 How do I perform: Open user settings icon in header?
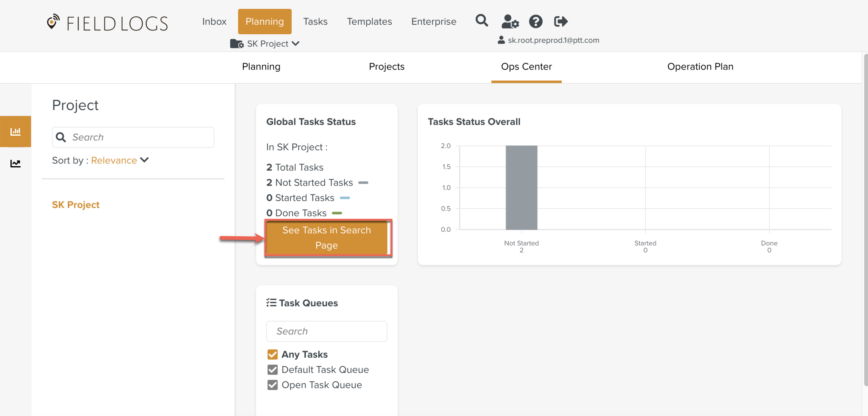[510, 22]
